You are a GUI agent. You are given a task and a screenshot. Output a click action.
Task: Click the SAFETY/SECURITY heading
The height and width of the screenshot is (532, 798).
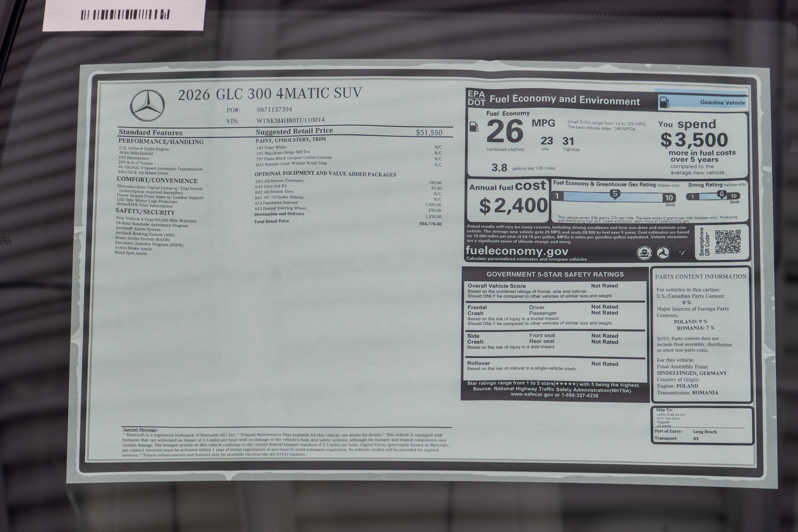145,212
